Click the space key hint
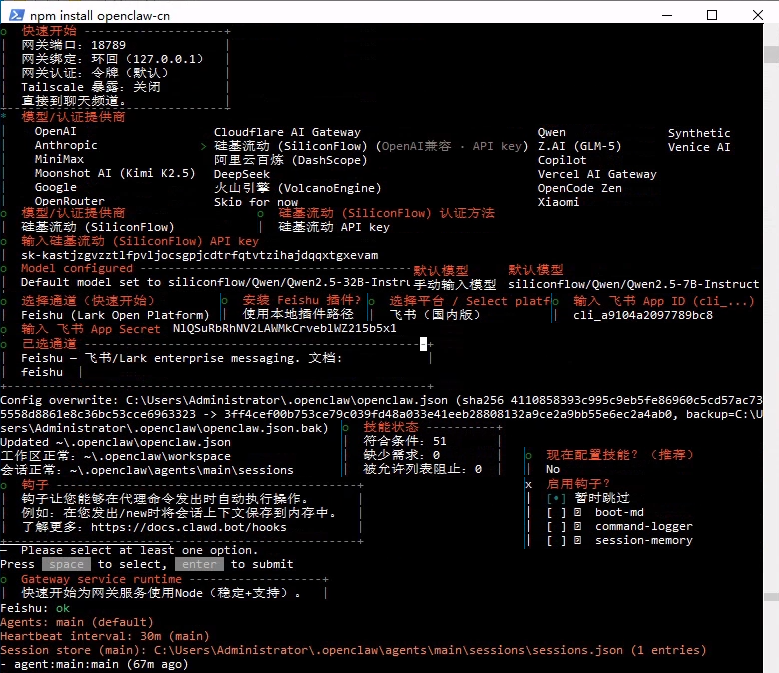Image resolution: width=779 pixels, height=673 pixels. (x=66, y=564)
